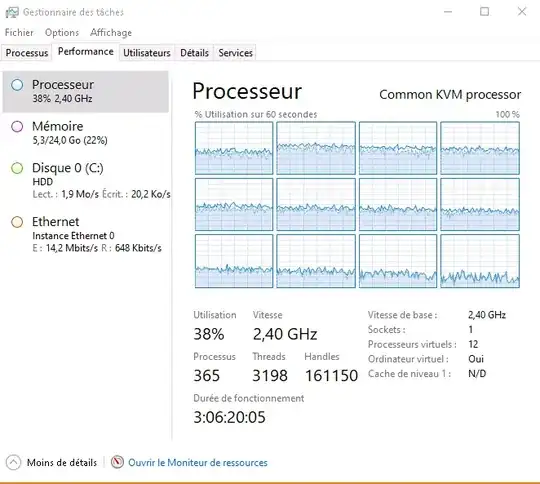Open the Affichage menu
Screen dimensions: 540x484
click(111, 33)
